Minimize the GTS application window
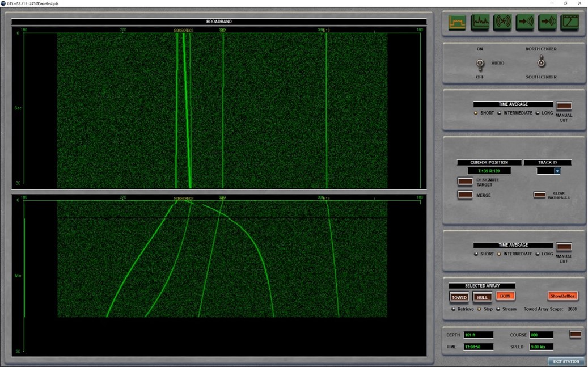The image size is (588, 367). [552, 3]
